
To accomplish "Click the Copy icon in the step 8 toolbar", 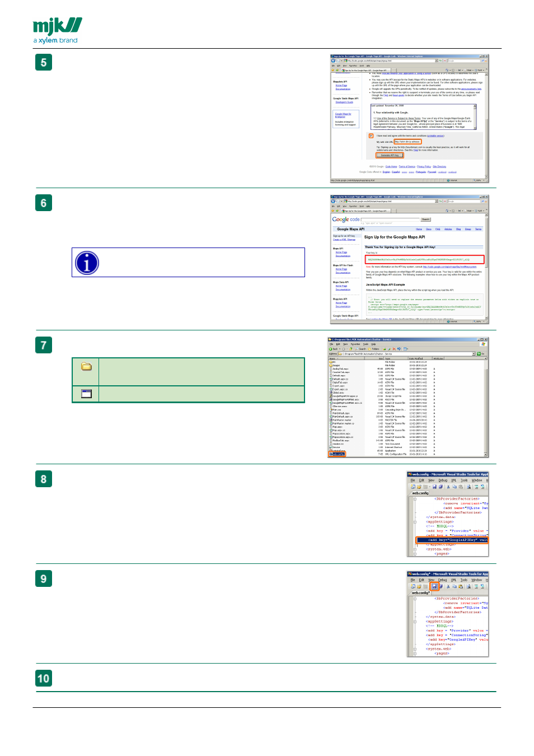I will tap(455, 487).
